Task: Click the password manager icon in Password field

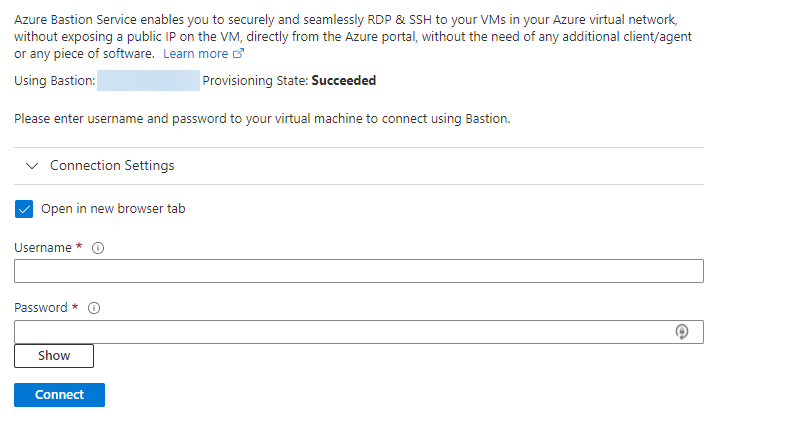Action: (682, 332)
